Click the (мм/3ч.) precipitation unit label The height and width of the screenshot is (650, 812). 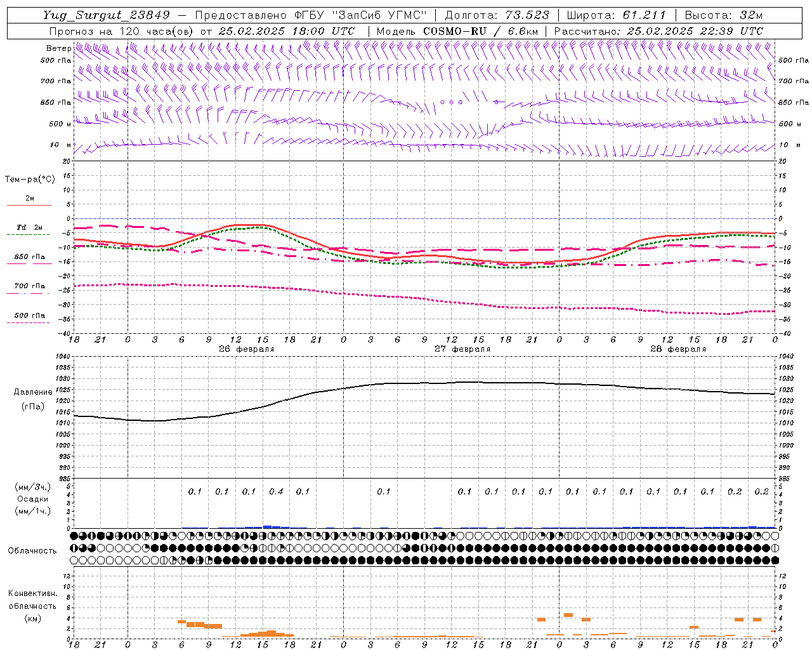[x=32, y=487]
